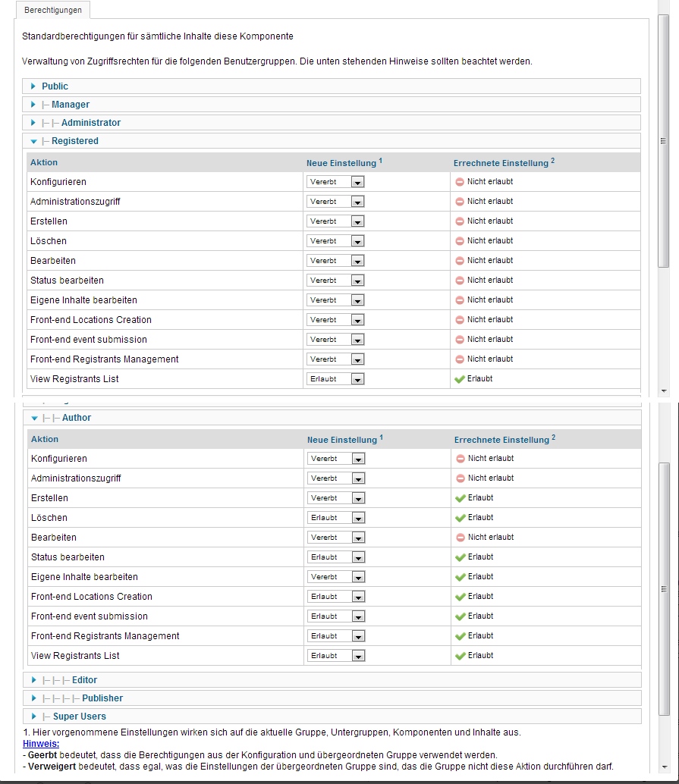Open Front-end event submission dropdown under Author
The width and height of the screenshot is (679, 784).
pyautogui.click(x=336, y=616)
